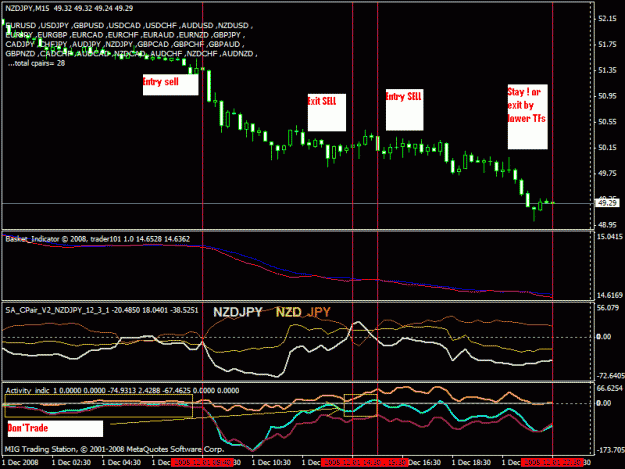625x469 pixels.
Task: Click the '1 Dec 10:30' time axis label
Action: coord(271,462)
